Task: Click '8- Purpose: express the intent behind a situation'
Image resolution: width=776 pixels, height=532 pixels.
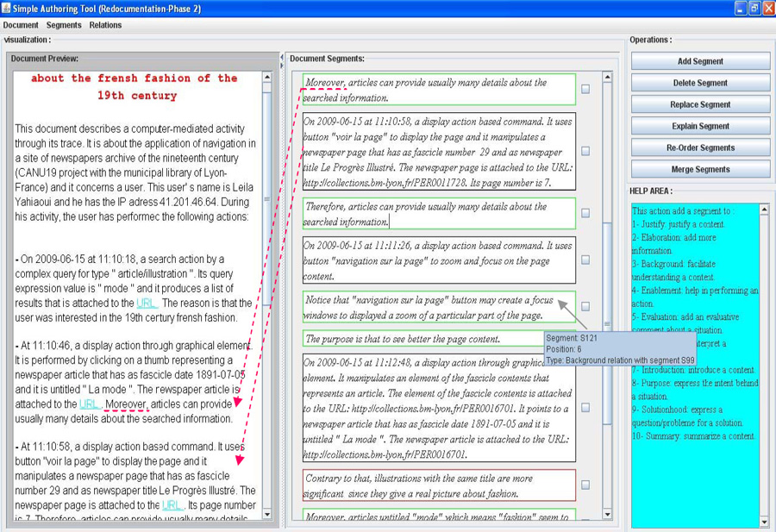Action: click(x=695, y=390)
